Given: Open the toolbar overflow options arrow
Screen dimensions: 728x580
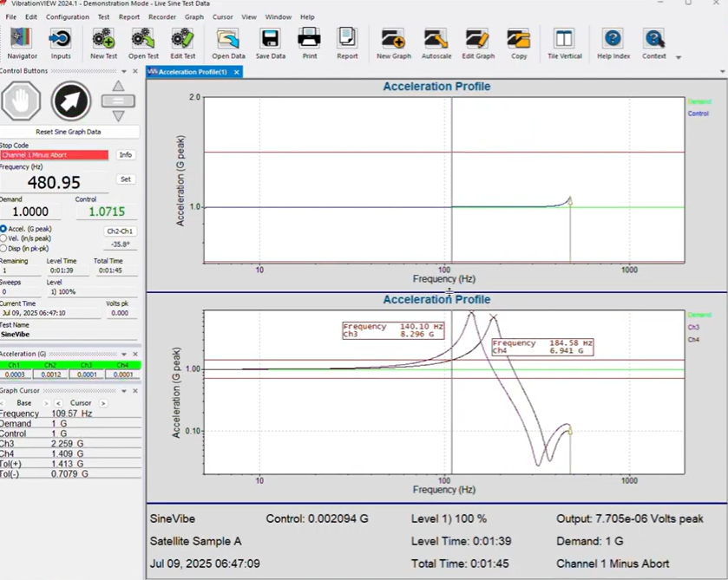Looking at the screenshot, I should [679, 57].
